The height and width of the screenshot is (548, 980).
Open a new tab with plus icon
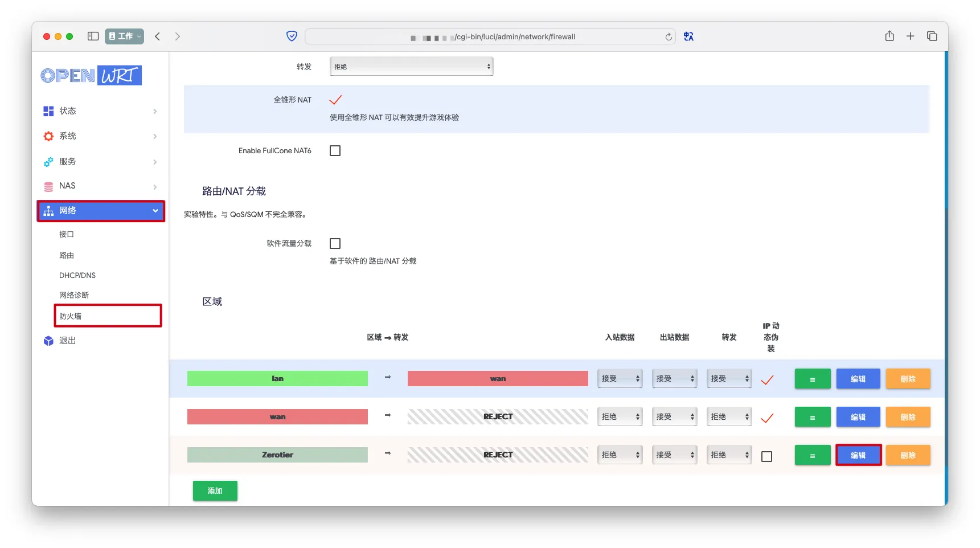pos(910,36)
